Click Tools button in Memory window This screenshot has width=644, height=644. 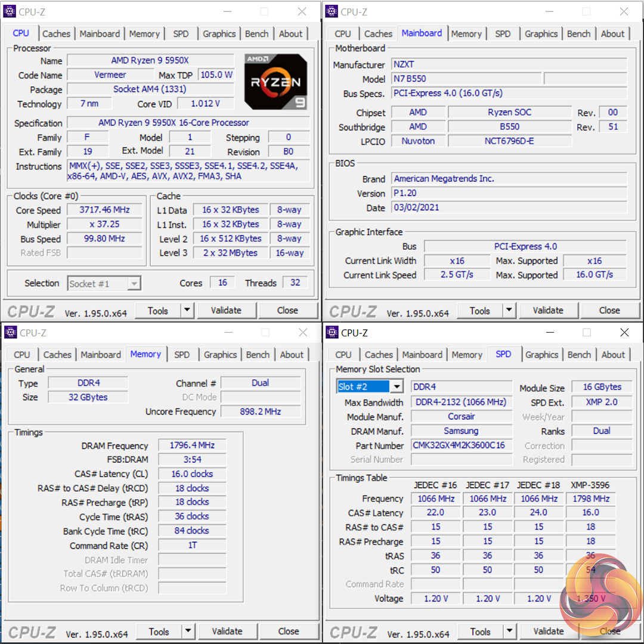(x=159, y=631)
